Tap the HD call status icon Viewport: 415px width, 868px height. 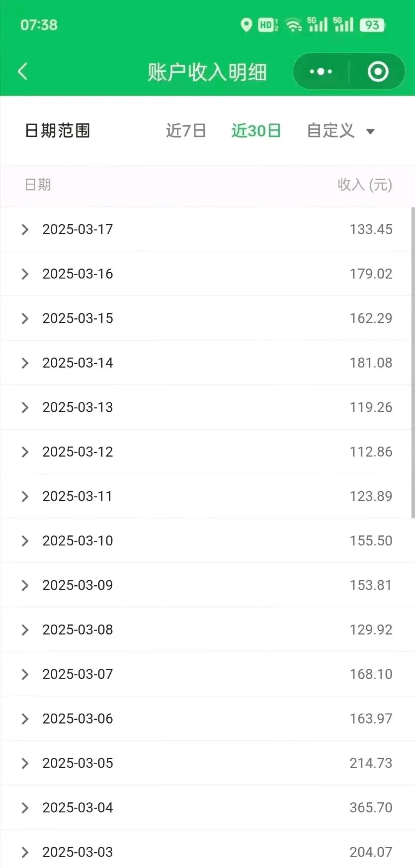pos(268,25)
